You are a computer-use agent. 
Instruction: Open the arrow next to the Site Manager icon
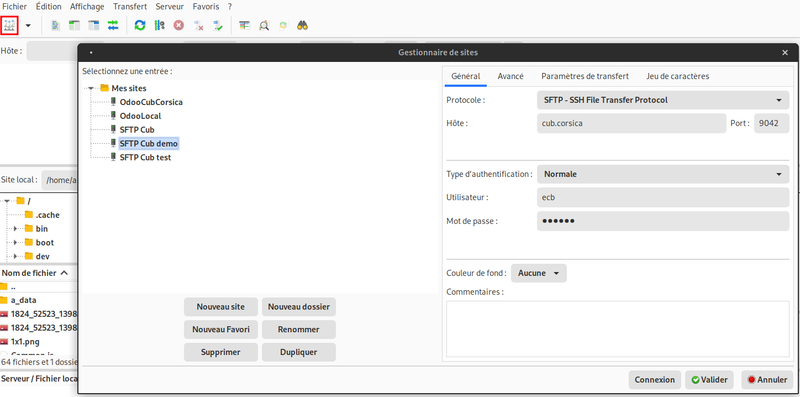[28, 25]
